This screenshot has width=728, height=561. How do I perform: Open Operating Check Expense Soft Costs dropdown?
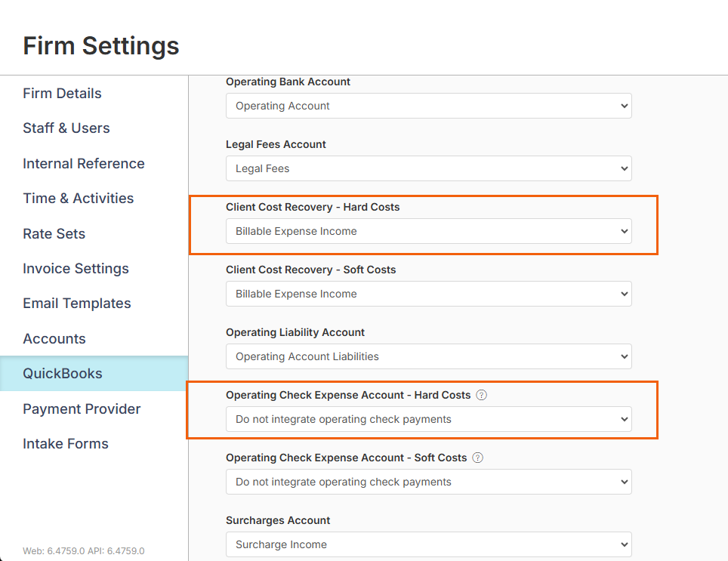pyautogui.click(x=428, y=482)
